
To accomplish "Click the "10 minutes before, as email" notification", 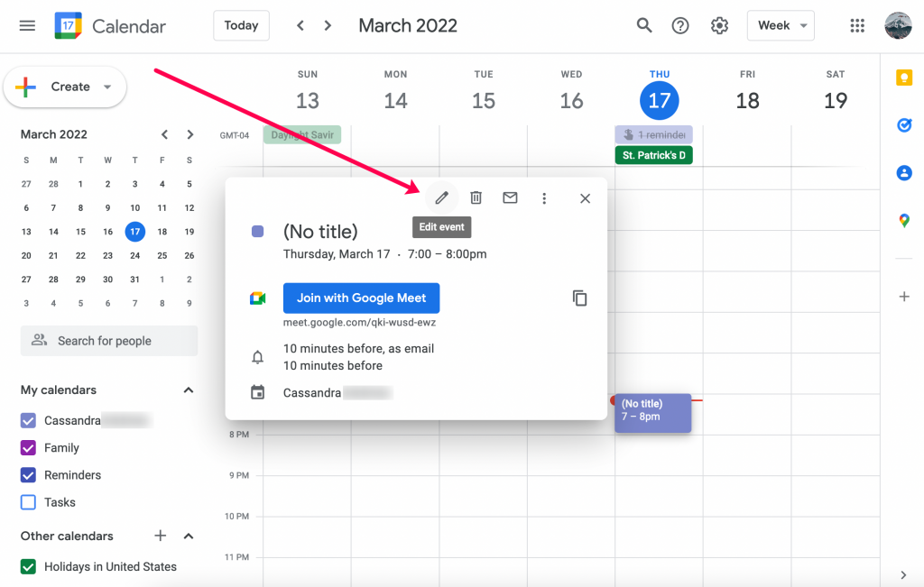I will pyautogui.click(x=358, y=349).
